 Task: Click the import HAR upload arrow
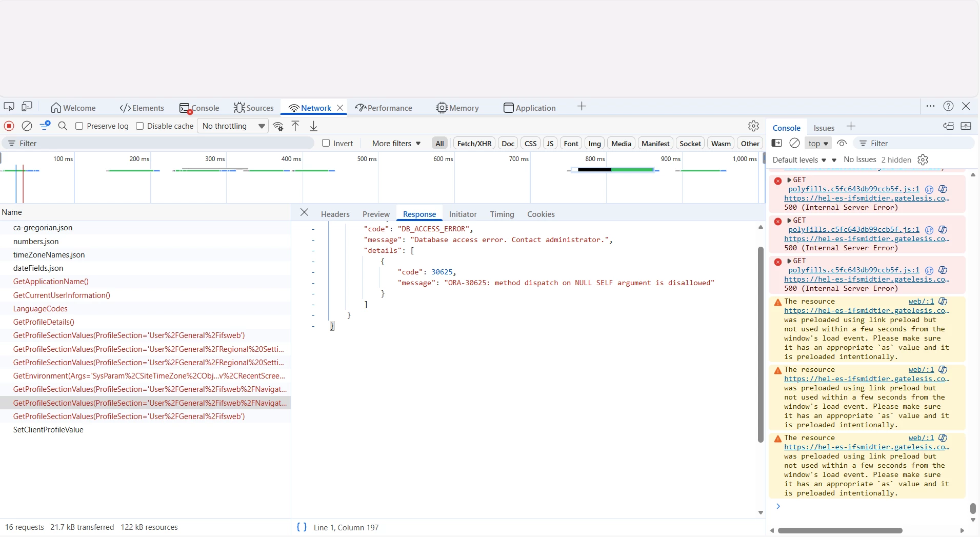tap(295, 126)
